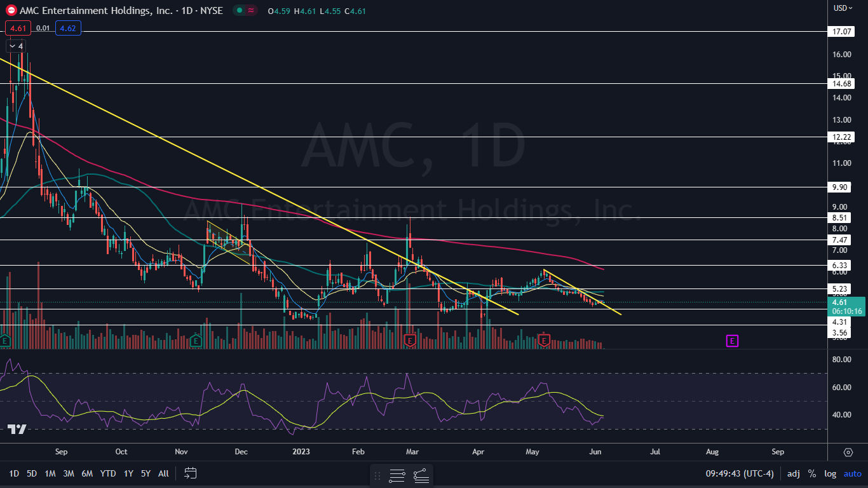Select the 1Y time range

pos(128,473)
